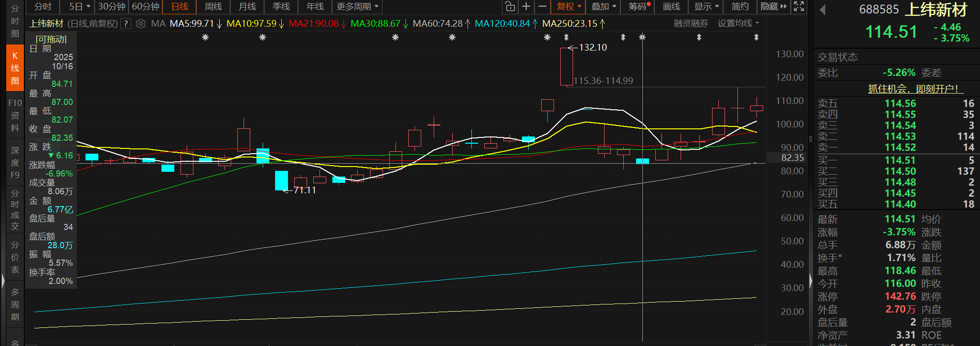This screenshot has width=980, height=346.
Task: Click the 买一 114.51 order row
Action: [x=896, y=160]
